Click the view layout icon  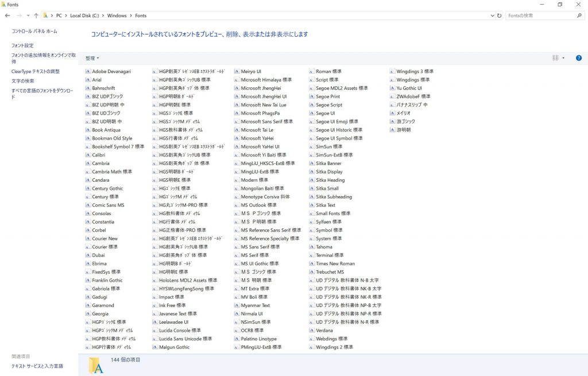[555, 58]
